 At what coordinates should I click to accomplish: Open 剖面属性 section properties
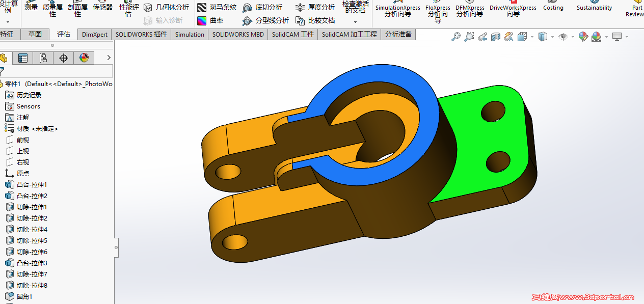[x=78, y=9]
